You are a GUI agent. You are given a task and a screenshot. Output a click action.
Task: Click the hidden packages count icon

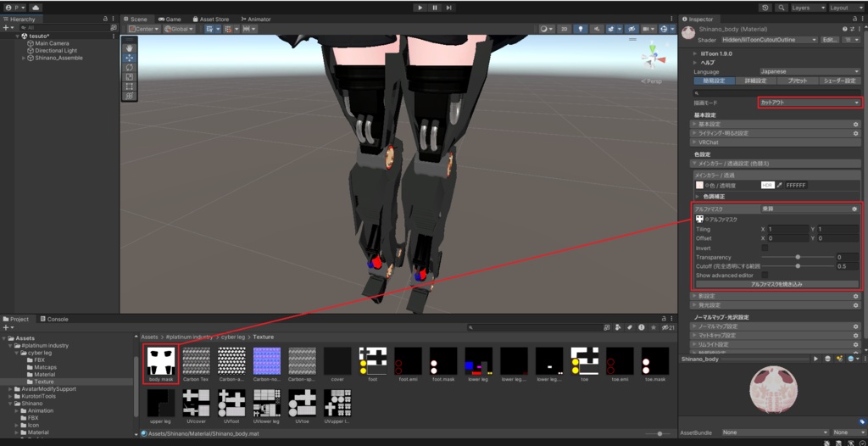668,327
